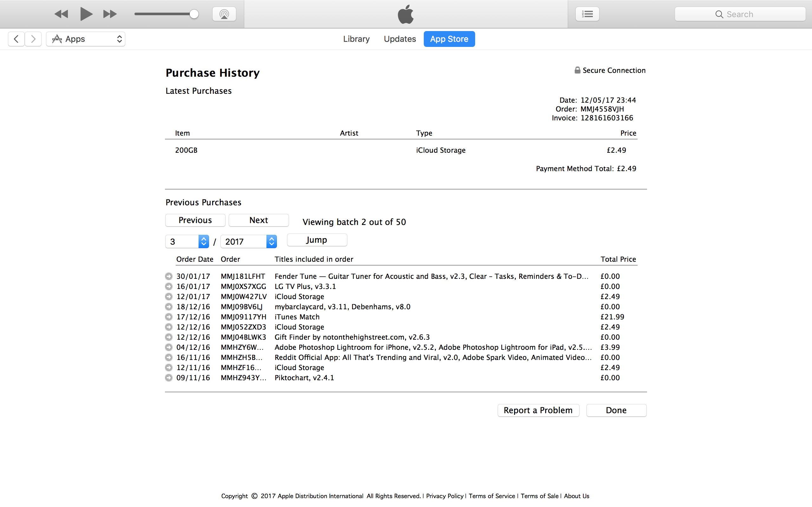Click the fast-forward button

point(110,14)
